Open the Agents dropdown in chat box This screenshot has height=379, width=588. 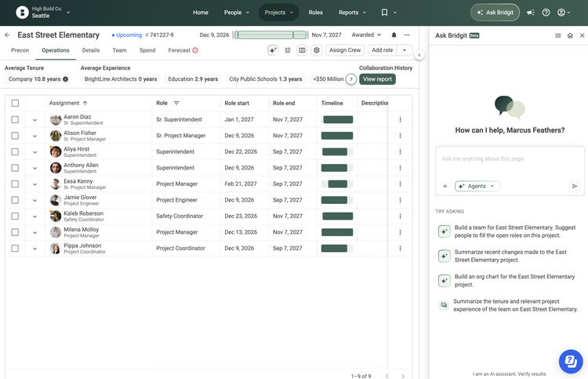[477, 186]
